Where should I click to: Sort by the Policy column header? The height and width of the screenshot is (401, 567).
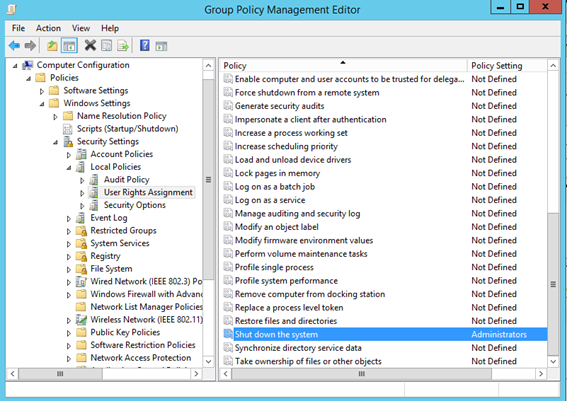click(x=344, y=65)
